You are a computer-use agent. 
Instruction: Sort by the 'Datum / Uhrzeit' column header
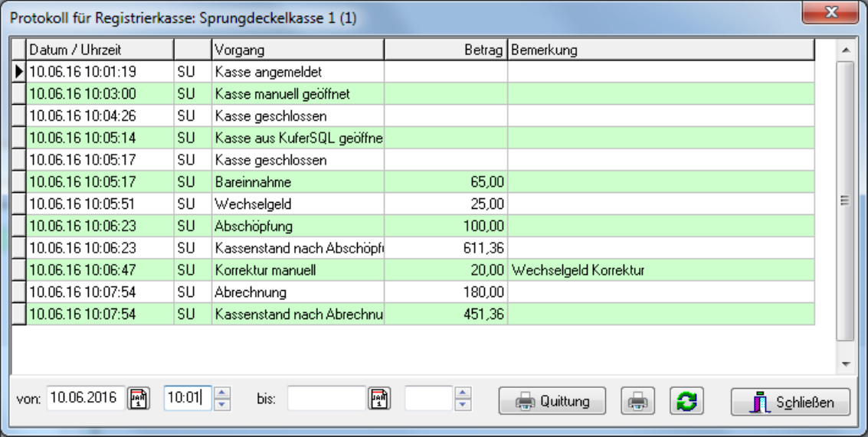(100, 50)
